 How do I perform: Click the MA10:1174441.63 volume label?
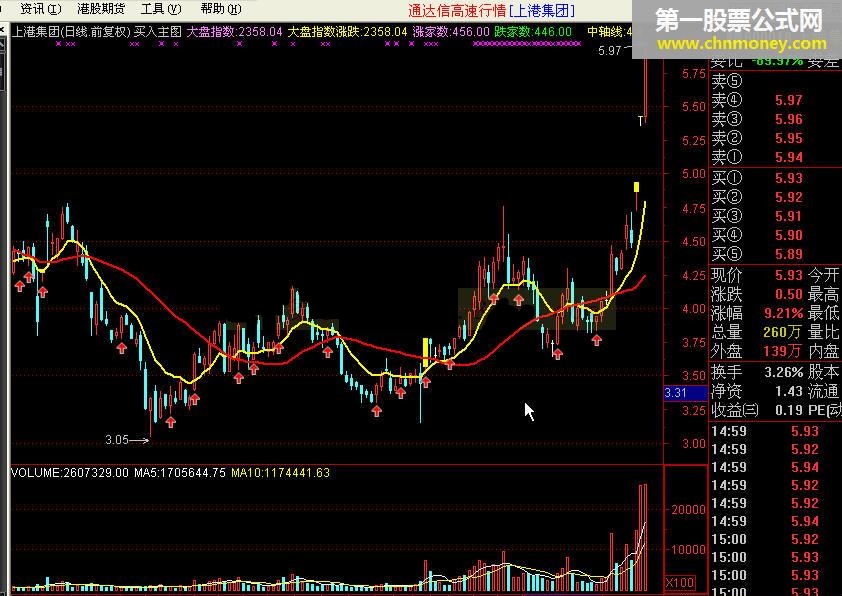(280, 473)
